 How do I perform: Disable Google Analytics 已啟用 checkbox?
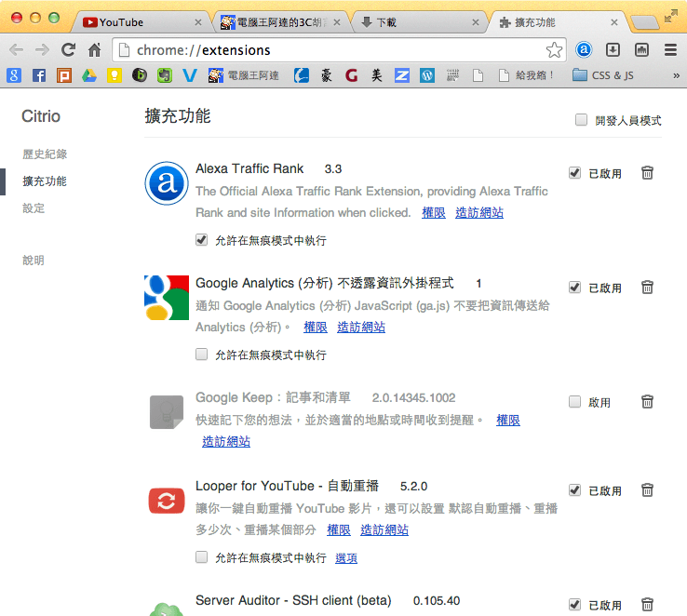click(x=574, y=288)
